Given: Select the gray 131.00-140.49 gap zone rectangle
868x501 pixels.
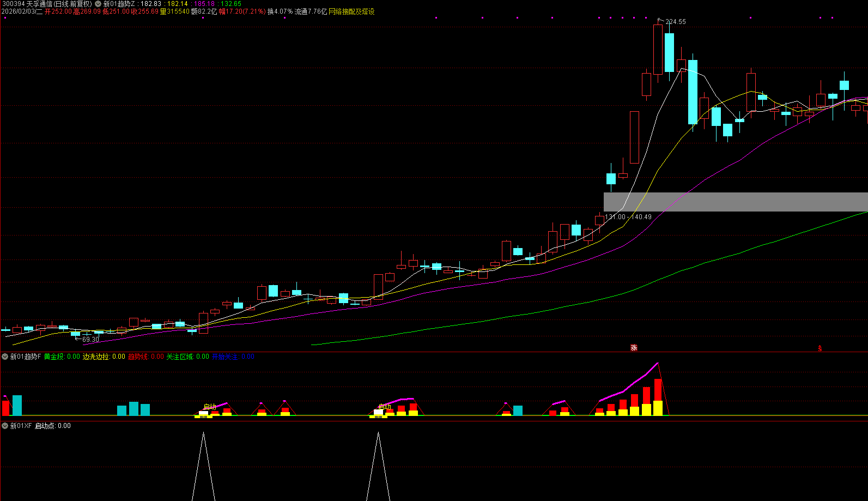Looking at the screenshot, I should pyautogui.click(x=736, y=202).
